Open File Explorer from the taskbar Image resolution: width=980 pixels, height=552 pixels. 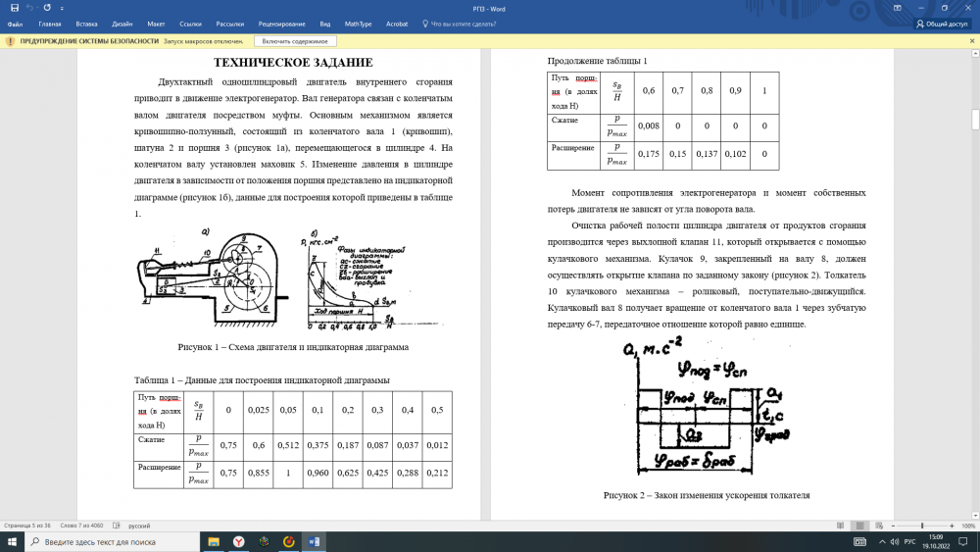tap(213, 541)
